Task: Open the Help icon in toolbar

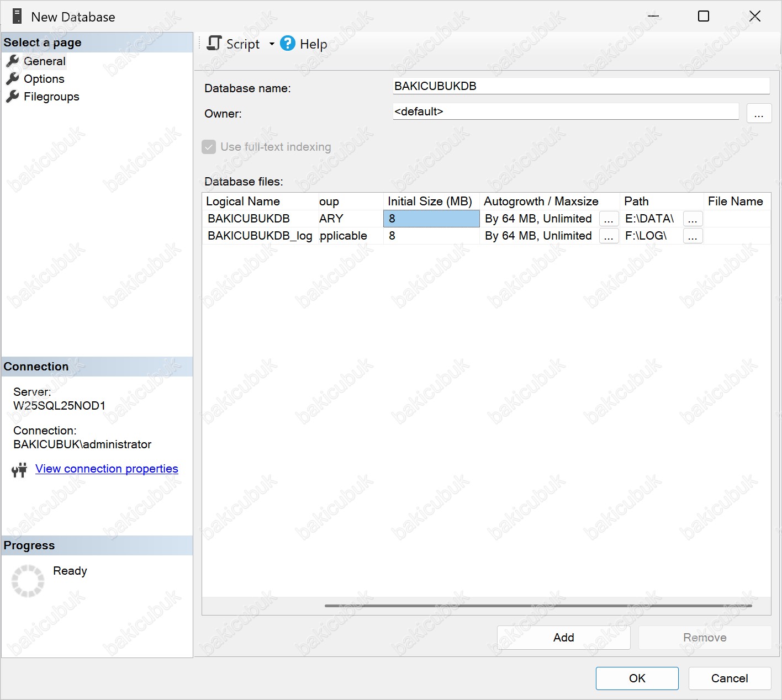Action: tap(288, 44)
